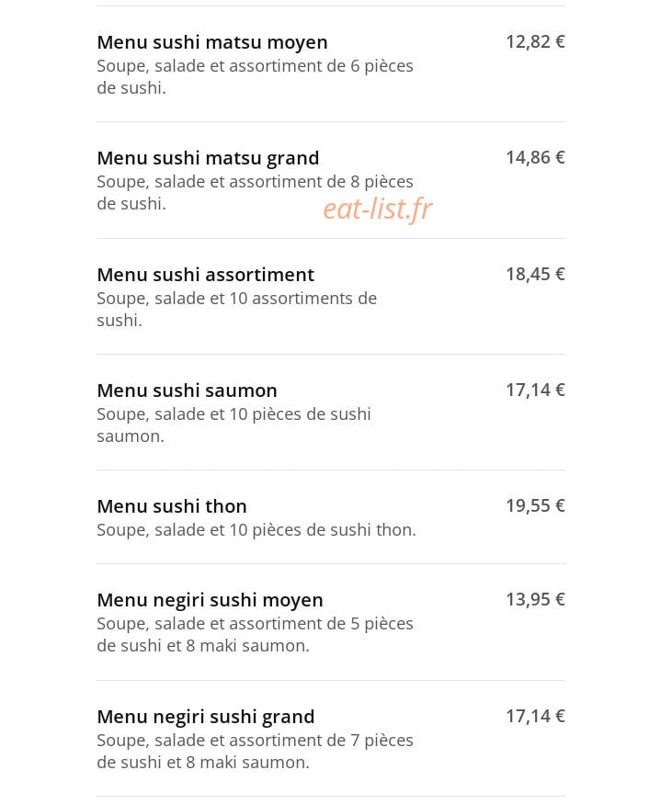The height and width of the screenshot is (804, 672).
Task: Click the 6 pièces de sushi description
Action: click(x=255, y=77)
